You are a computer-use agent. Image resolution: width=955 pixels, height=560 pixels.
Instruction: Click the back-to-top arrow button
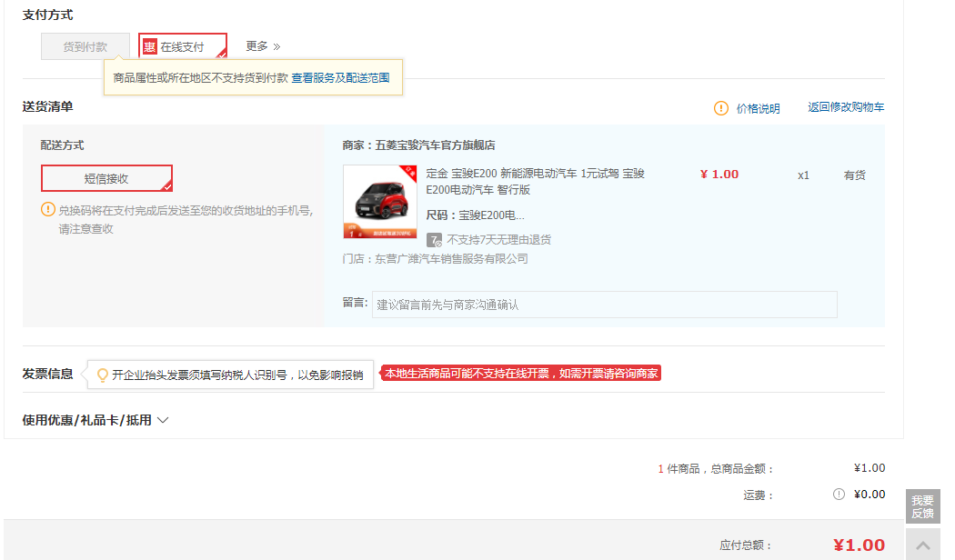923,545
